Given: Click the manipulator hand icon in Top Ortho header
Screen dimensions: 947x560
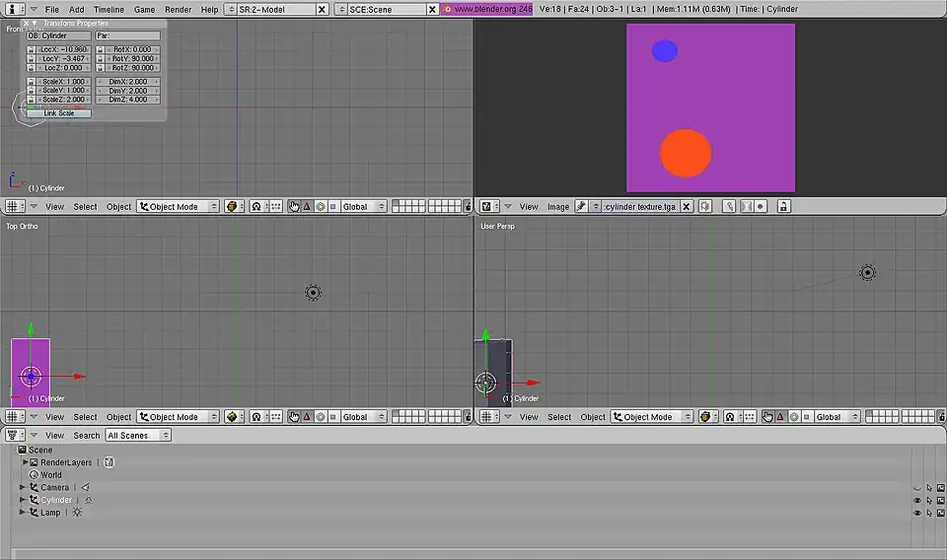Looking at the screenshot, I should pyautogui.click(x=294, y=417).
